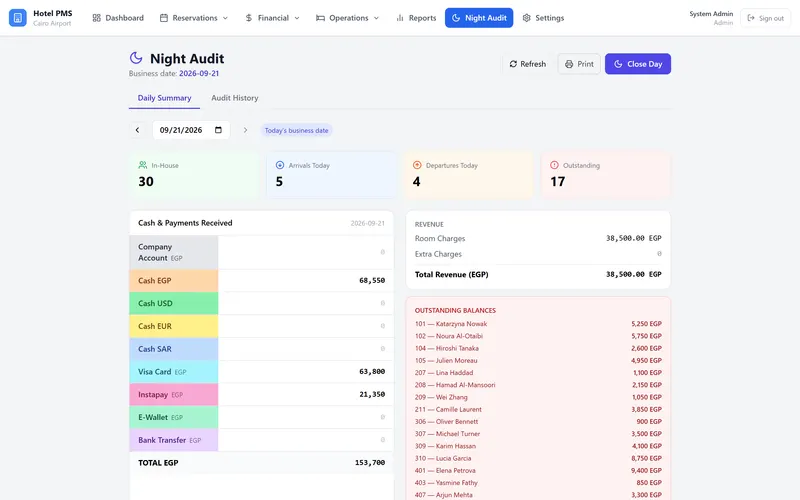
Task: Click the Departures Today 4 card
Action: point(468,175)
